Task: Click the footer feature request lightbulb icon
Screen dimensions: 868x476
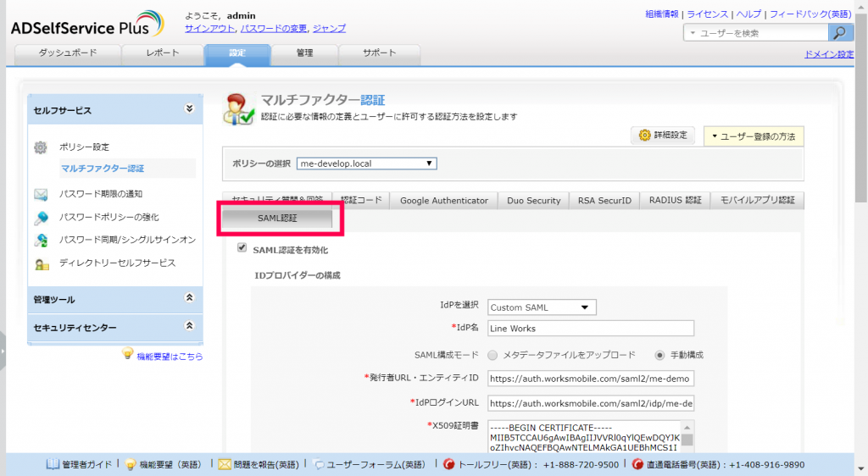Action: pos(130,464)
